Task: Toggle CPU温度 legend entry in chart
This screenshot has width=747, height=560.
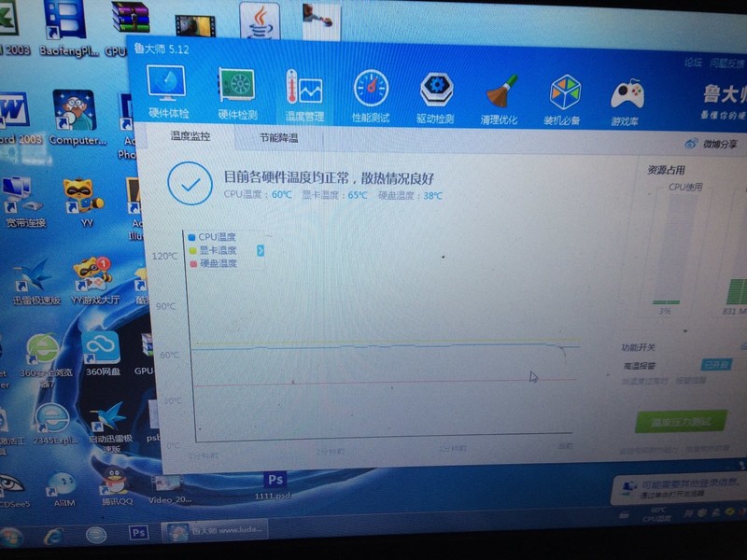Action: 213,237
